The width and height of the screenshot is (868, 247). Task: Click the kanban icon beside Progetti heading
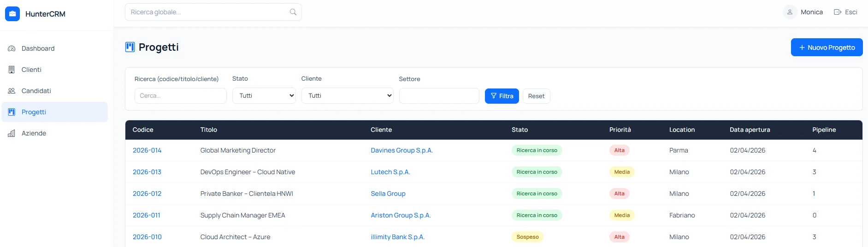click(x=130, y=47)
